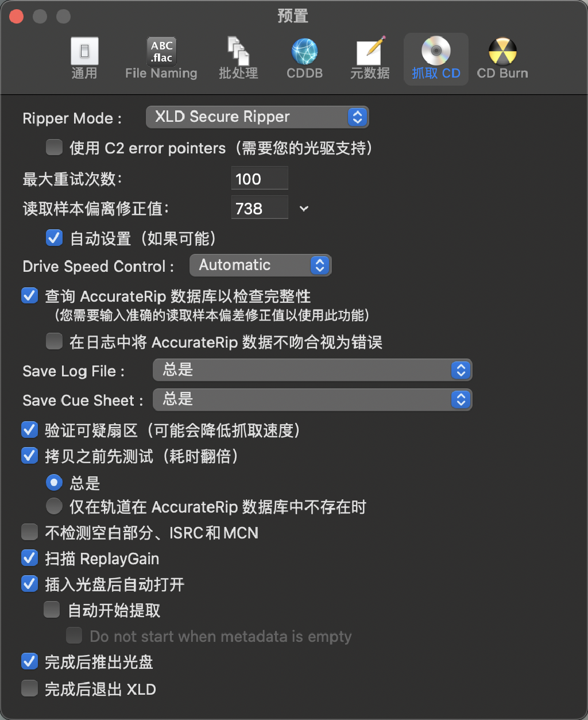
Task: Open the Save Log File dropdown
Action: (312, 370)
